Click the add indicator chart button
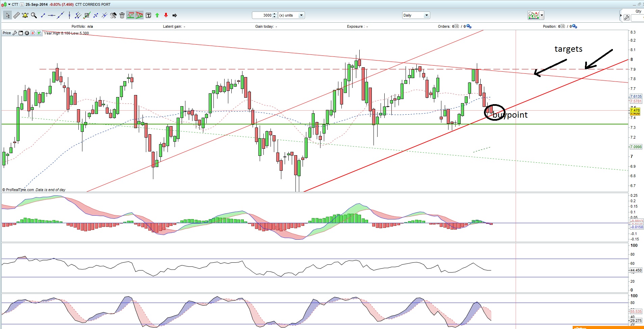The image size is (644, 329). 534,15
